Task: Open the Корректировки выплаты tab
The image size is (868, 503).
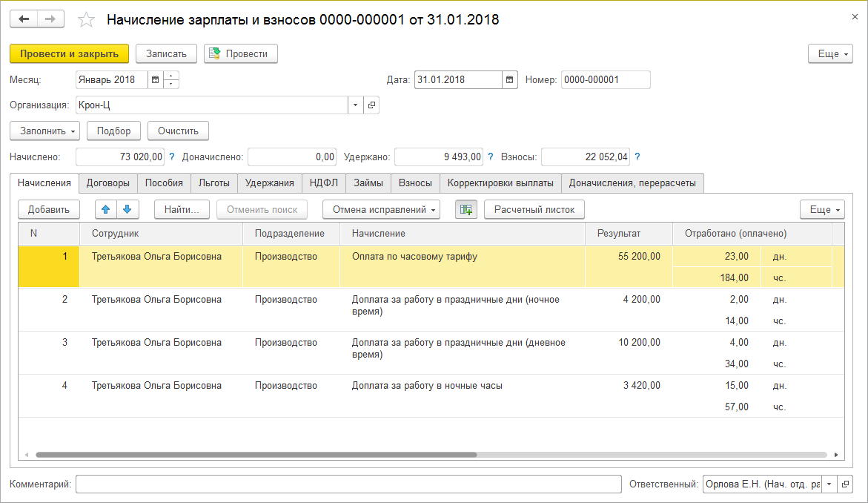Action: click(x=500, y=183)
